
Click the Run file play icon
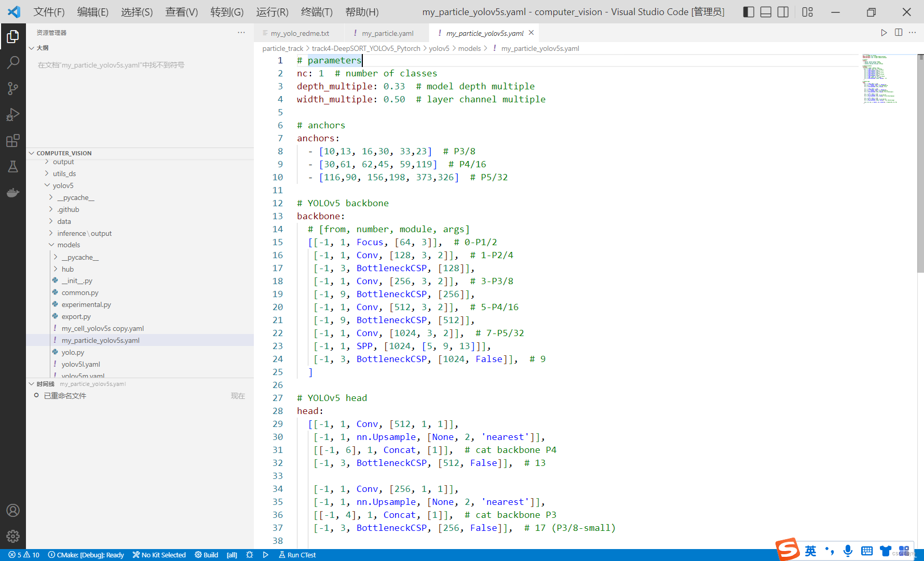tap(884, 33)
